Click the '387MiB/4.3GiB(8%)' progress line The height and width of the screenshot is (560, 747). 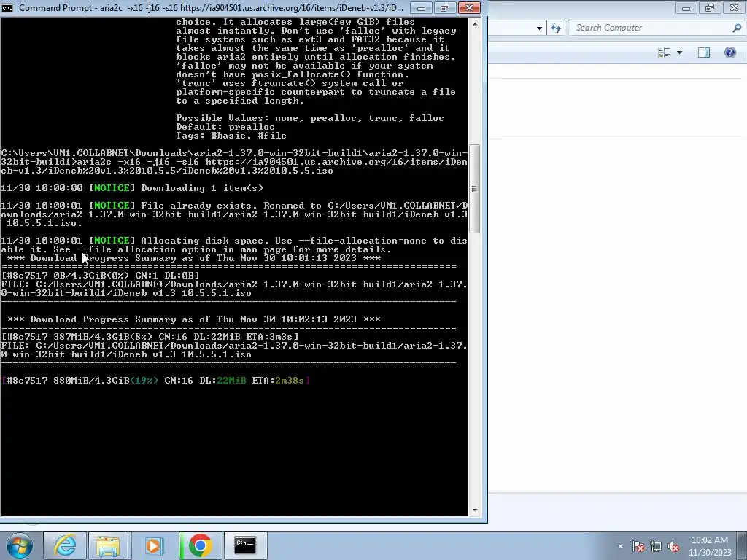click(x=150, y=337)
